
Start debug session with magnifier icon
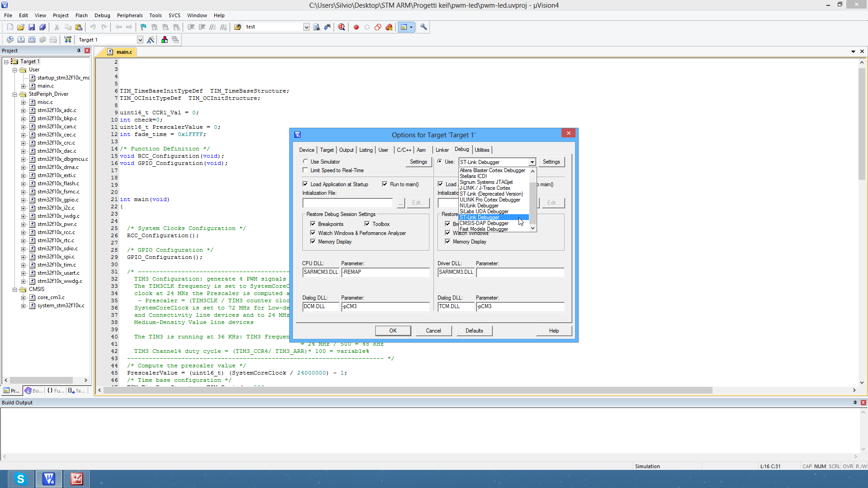pyautogui.click(x=342, y=27)
